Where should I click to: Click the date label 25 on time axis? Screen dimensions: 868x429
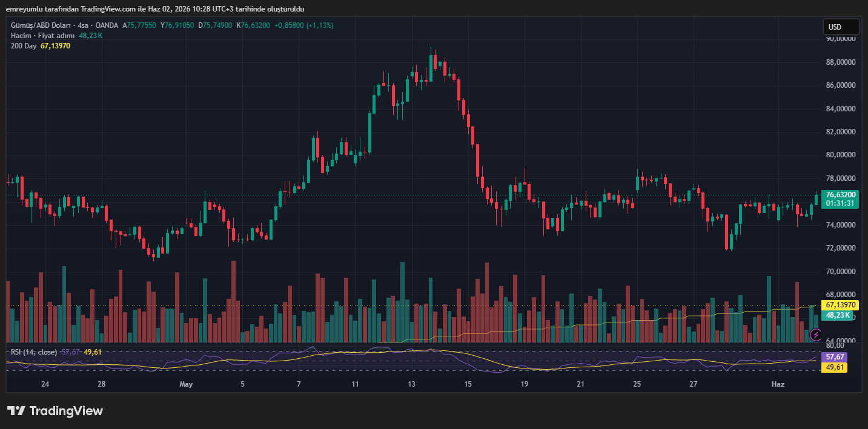[637, 384]
